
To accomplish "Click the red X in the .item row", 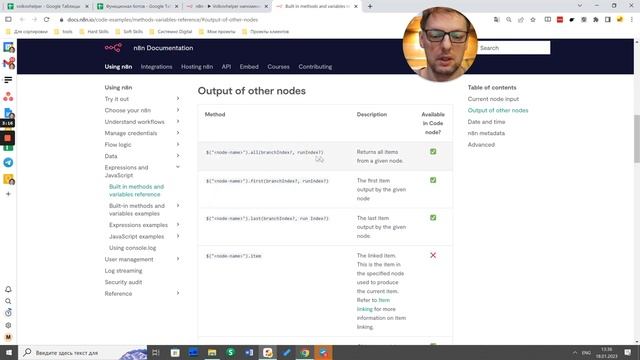I will (x=433, y=255).
